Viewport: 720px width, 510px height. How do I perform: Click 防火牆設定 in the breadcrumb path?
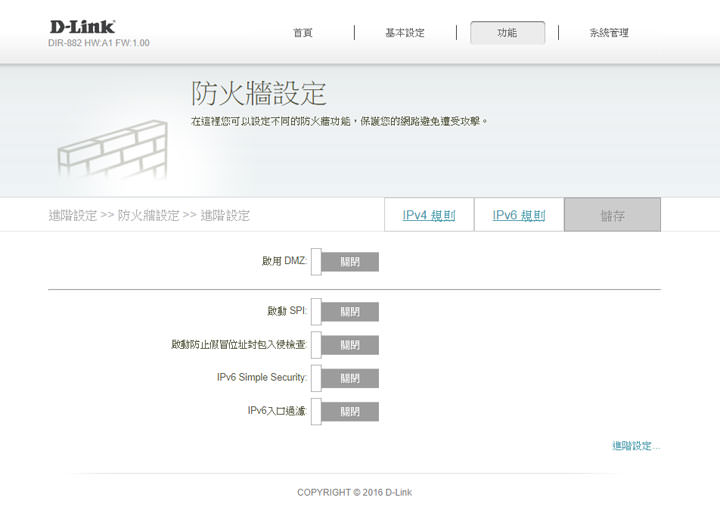tap(148, 215)
